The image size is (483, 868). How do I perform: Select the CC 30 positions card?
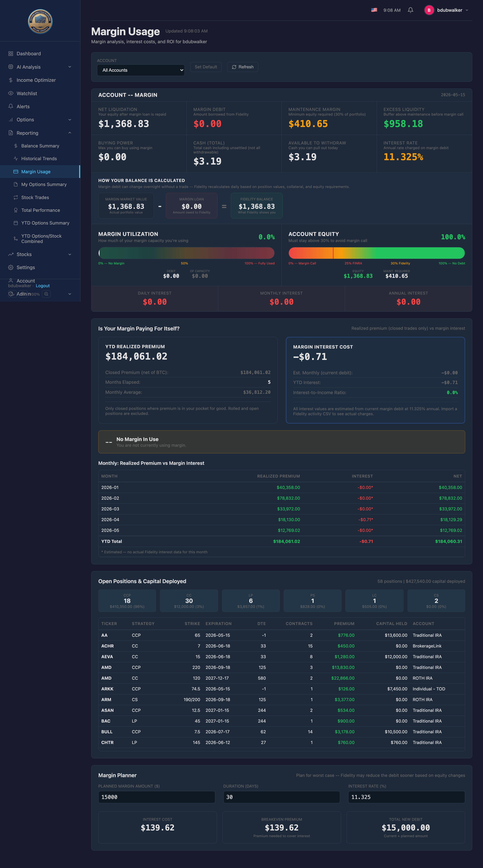click(189, 600)
